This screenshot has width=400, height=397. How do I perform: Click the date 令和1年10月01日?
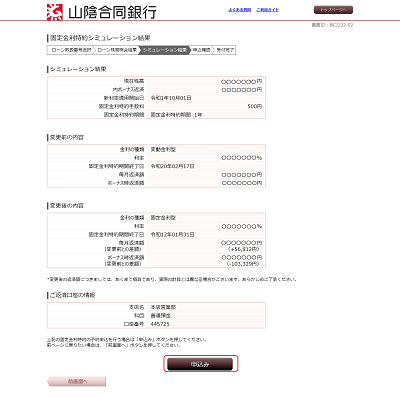pos(171,98)
